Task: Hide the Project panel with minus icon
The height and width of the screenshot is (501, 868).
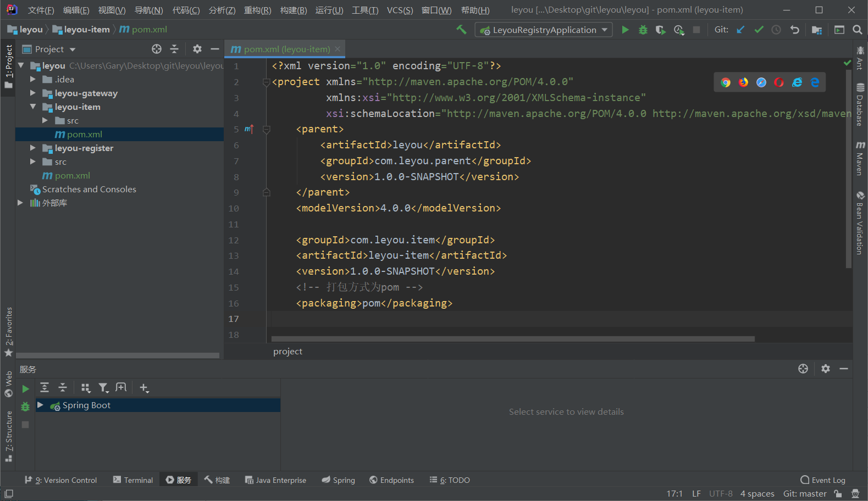Action: click(x=215, y=49)
